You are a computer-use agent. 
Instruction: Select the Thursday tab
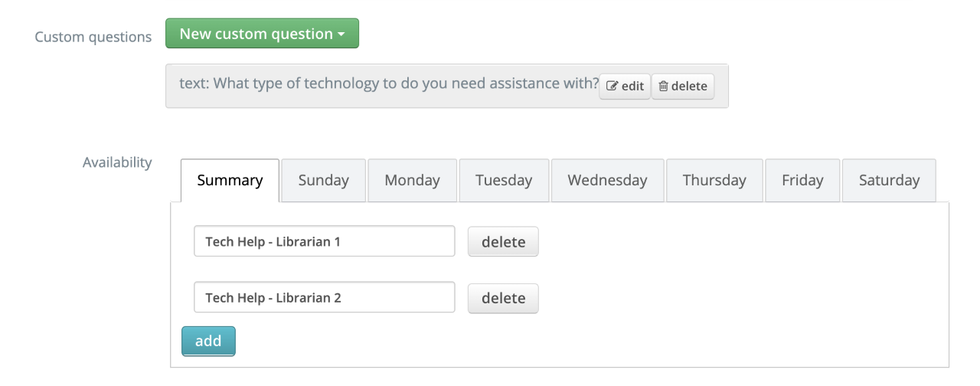714,181
